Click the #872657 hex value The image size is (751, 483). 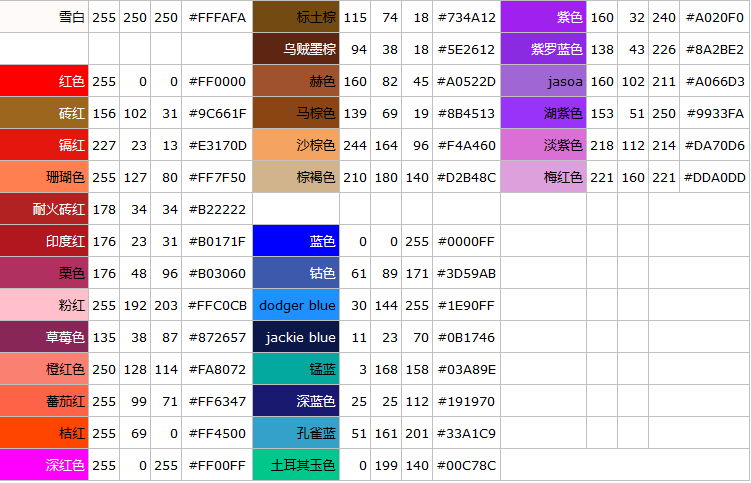click(x=217, y=338)
